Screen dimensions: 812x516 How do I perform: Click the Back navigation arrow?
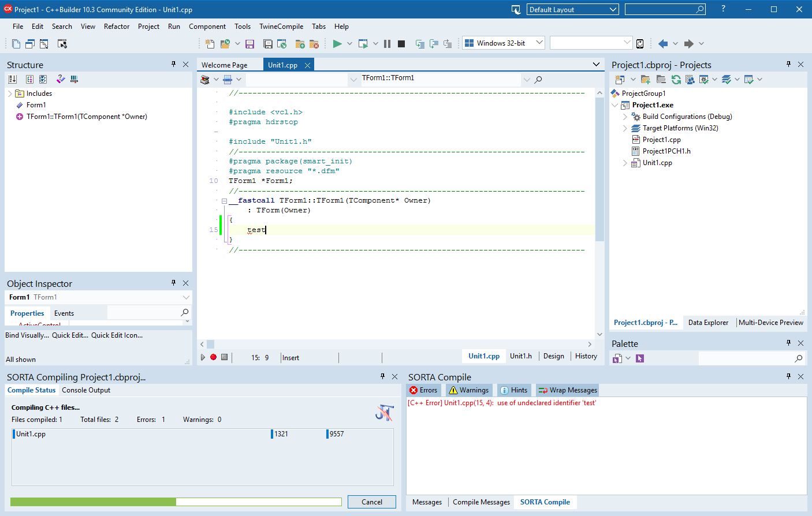tap(663, 43)
